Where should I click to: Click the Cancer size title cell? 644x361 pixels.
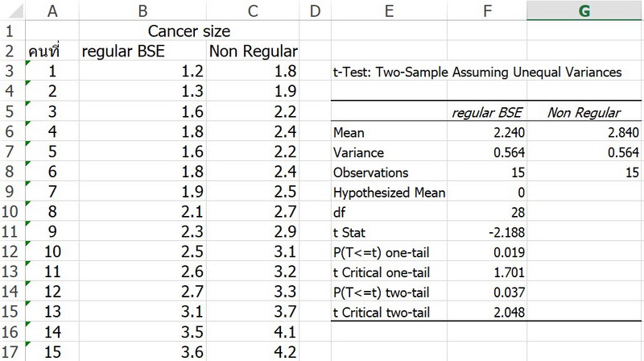pos(189,31)
